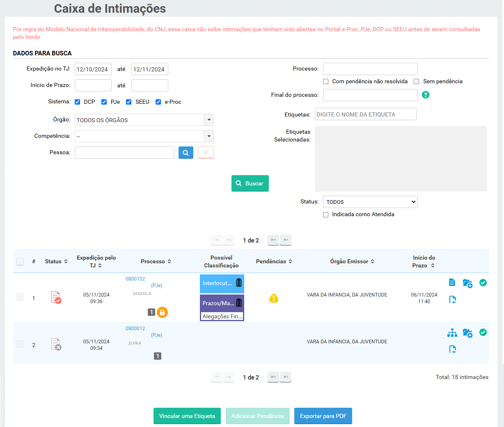Viewport: 504px width, 427px height.
Task: Click Exportar para PDF button
Action: point(323,416)
